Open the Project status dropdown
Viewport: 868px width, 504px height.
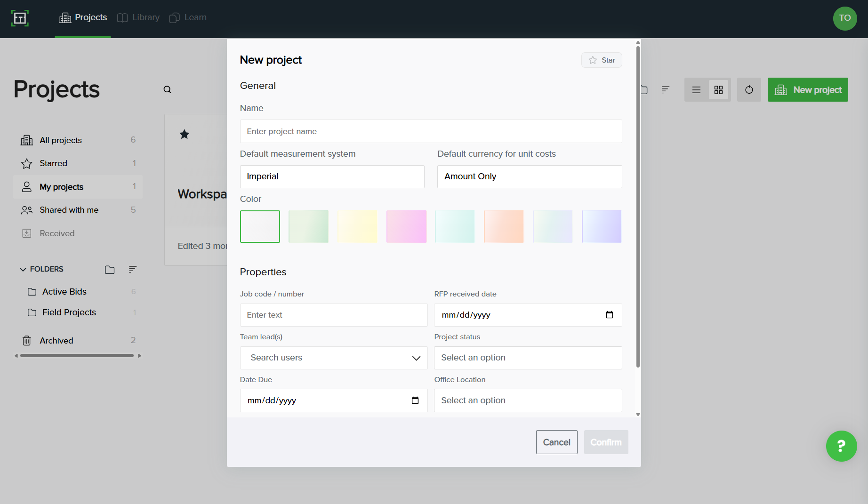[528, 358]
